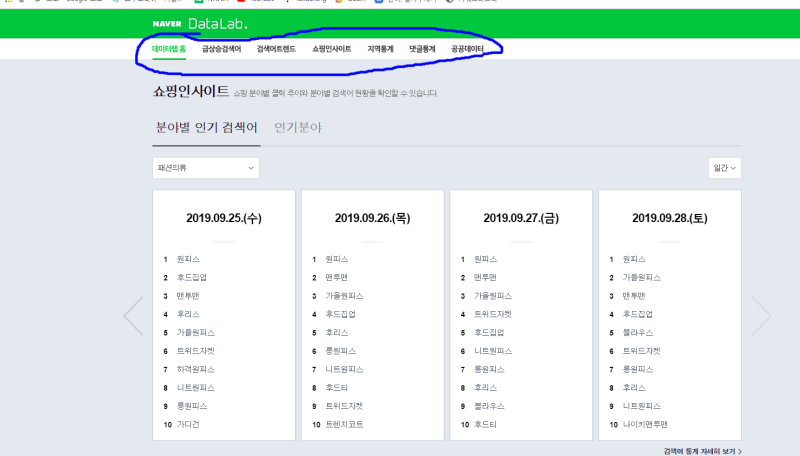800x456 pixels.
Task: Click the NAVER logo in the header
Action: 167,23
